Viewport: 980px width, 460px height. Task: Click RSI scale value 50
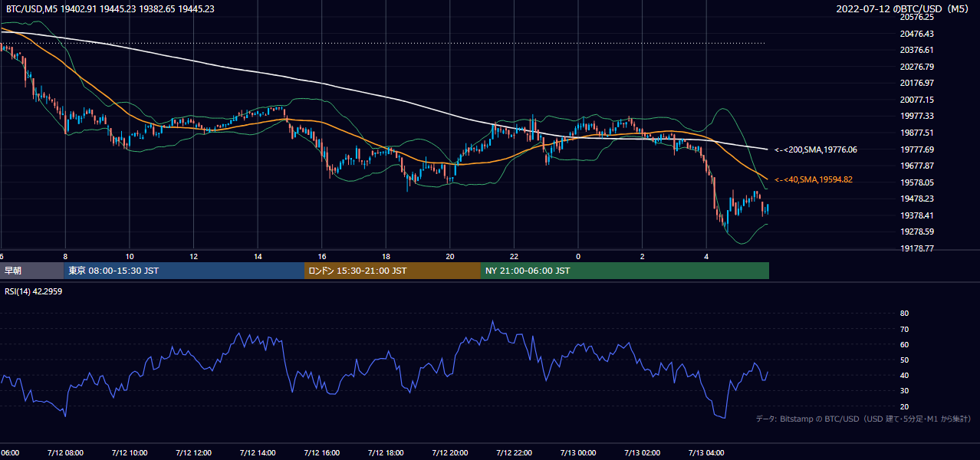(x=904, y=360)
